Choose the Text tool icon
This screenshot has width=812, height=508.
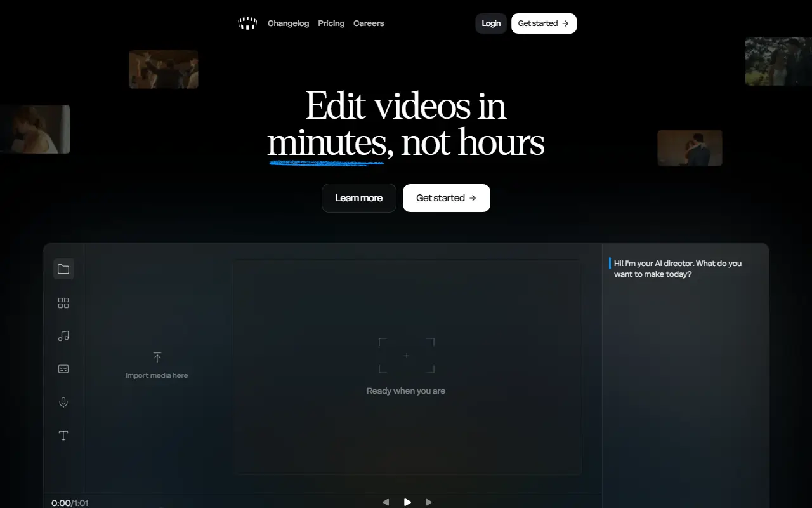click(x=63, y=436)
